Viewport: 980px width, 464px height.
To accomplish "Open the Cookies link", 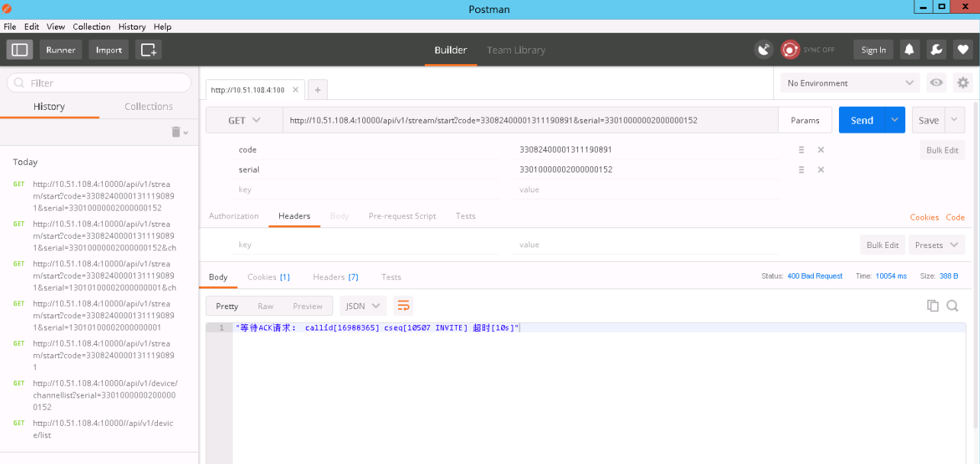I will [x=924, y=217].
